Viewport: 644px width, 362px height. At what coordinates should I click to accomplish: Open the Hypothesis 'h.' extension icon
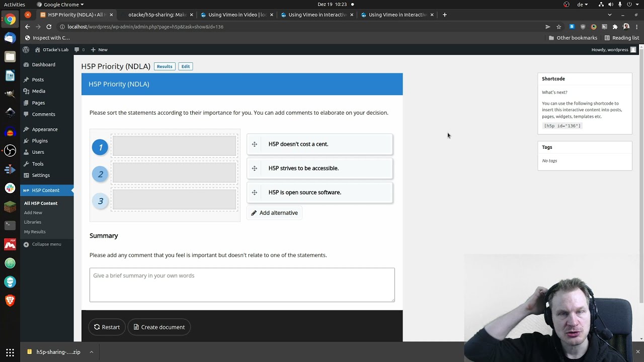[x=604, y=27]
